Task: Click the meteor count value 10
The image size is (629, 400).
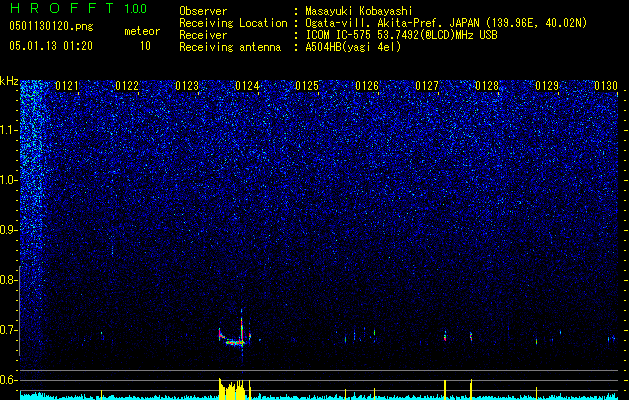Action: click(145, 46)
